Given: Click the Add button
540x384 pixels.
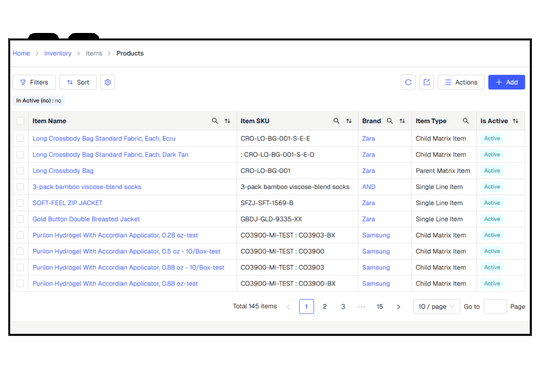Looking at the screenshot, I should tap(506, 82).
